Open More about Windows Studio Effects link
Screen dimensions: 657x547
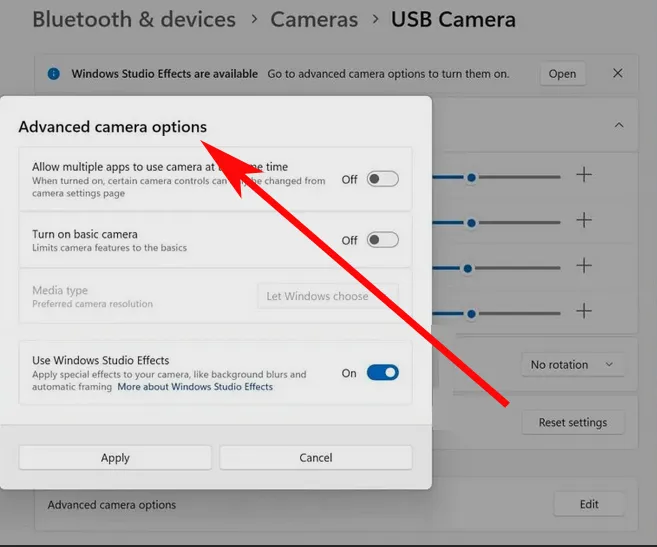click(195, 387)
